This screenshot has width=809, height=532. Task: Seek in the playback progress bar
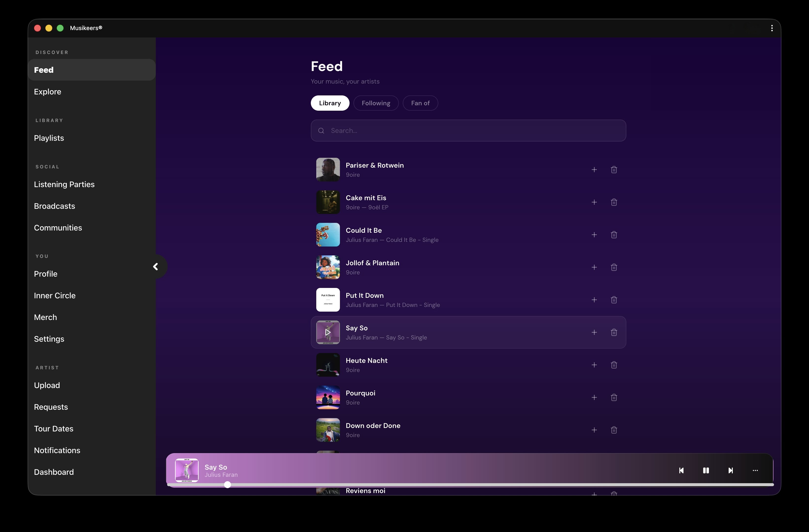click(x=470, y=485)
